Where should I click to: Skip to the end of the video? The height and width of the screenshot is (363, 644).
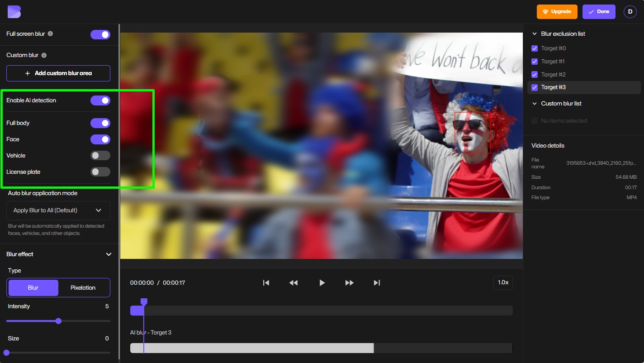(x=377, y=282)
